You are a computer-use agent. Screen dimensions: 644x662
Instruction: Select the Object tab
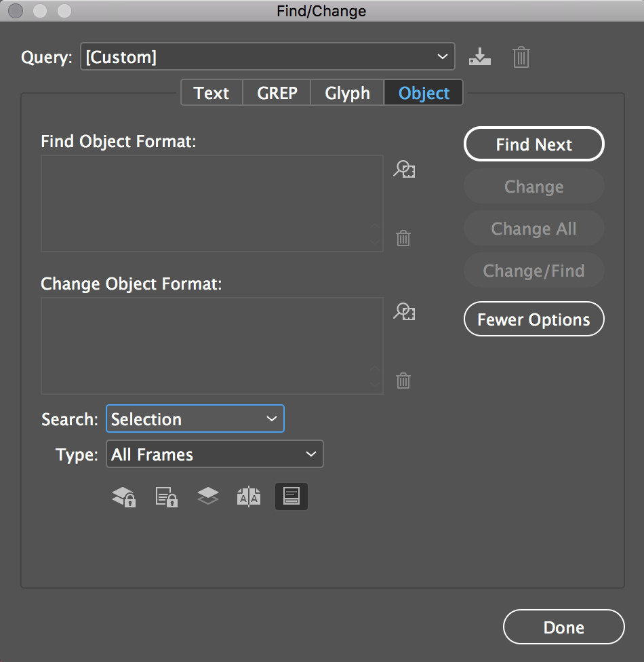[x=424, y=92]
